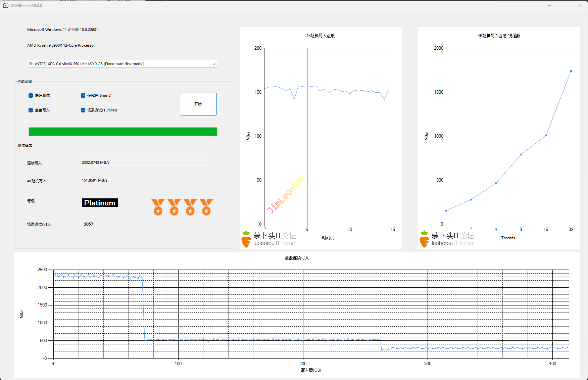Click the WTGBench app icon in title bar
This screenshot has height=380, width=588.
tap(6, 6)
